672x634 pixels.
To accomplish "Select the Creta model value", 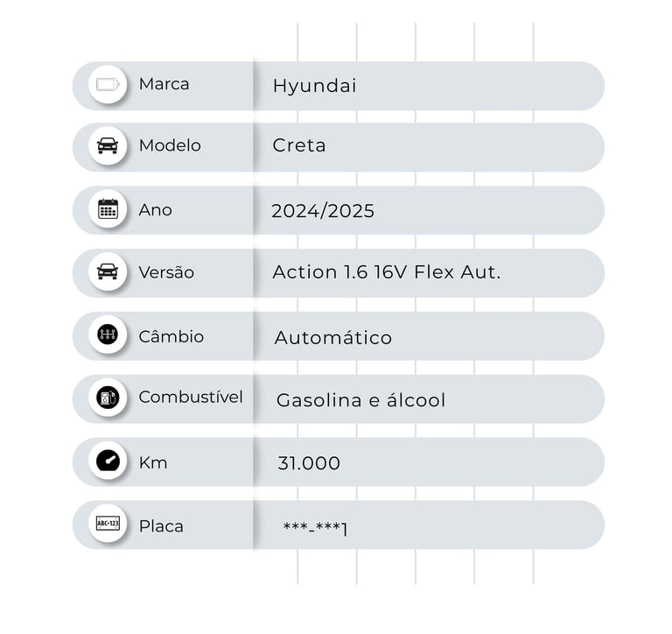I will (x=299, y=146).
